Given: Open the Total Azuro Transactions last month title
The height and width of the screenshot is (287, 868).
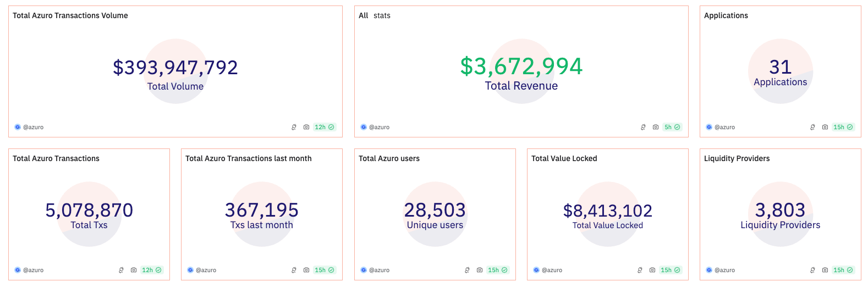Looking at the screenshot, I should (x=249, y=158).
